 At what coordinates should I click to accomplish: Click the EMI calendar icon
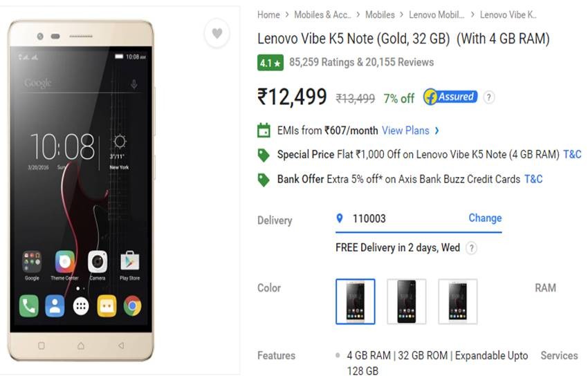(264, 131)
